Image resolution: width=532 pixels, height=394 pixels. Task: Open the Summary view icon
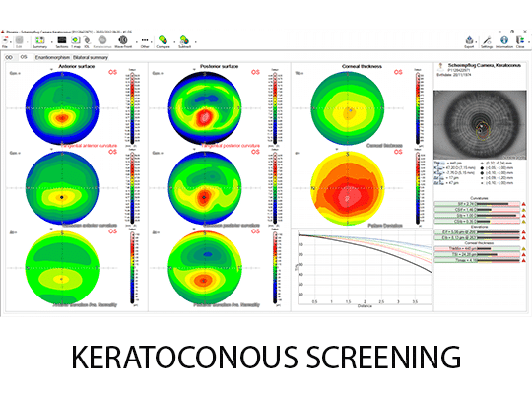tap(40, 42)
